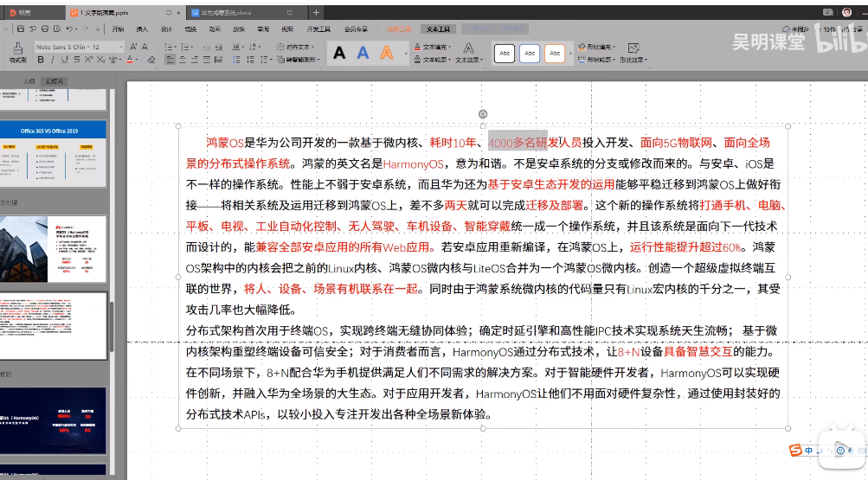Toggle strikethrough formatting
This screenshot has height=480, width=868.
(77, 60)
